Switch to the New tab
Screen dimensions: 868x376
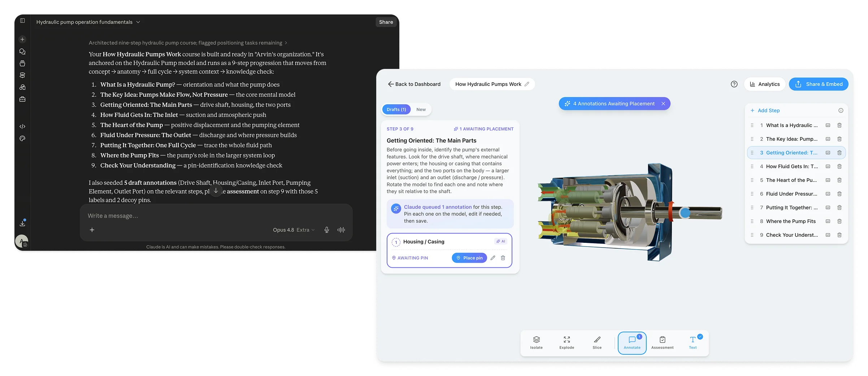coord(421,109)
